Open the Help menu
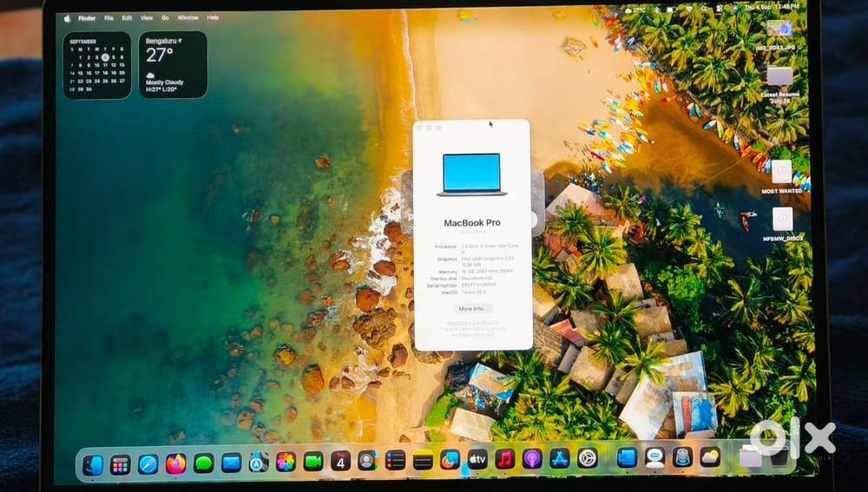 [213, 17]
